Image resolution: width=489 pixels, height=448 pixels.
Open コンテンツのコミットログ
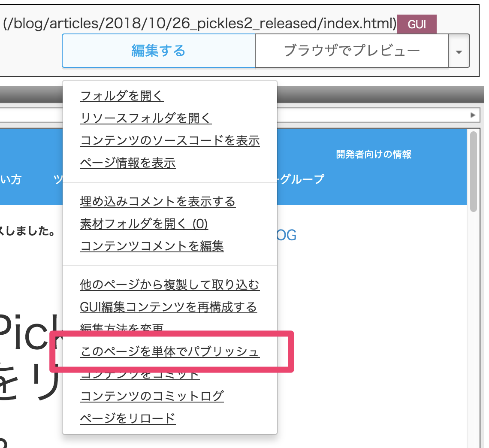click(x=152, y=396)
